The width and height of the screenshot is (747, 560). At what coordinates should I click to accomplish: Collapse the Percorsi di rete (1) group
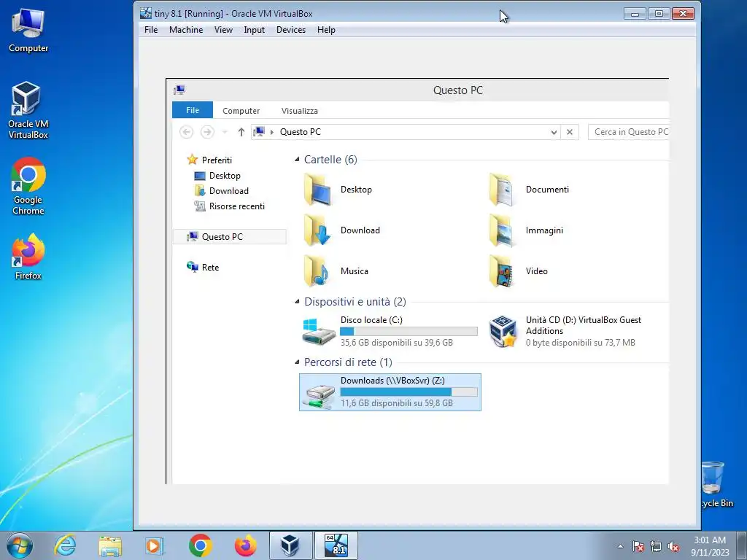(297, 362)
